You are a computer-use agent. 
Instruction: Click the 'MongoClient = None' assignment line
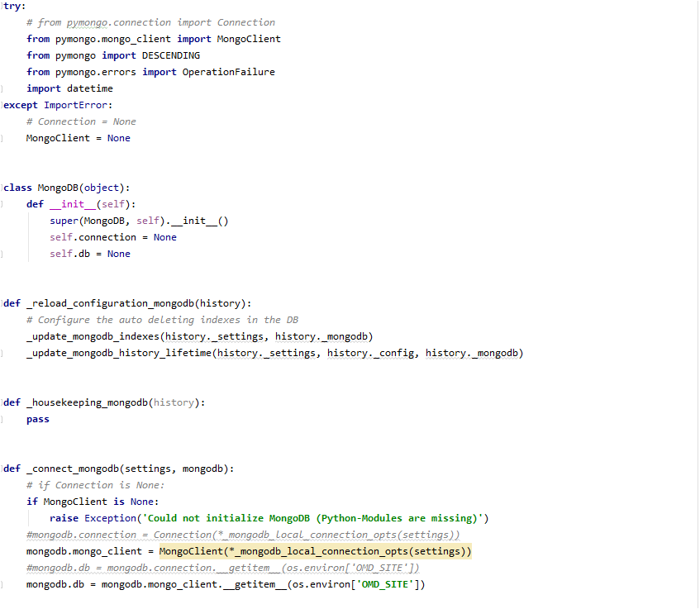[79, 138]
